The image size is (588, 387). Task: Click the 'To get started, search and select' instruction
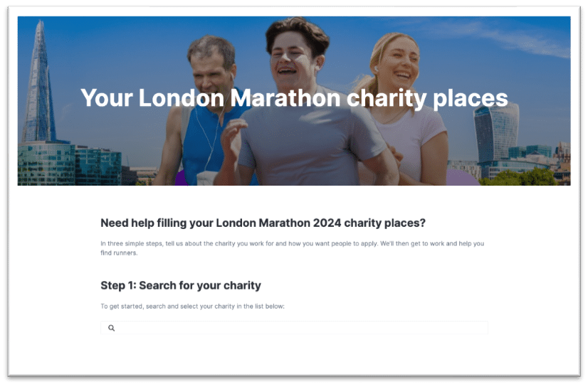coord(192,306)
